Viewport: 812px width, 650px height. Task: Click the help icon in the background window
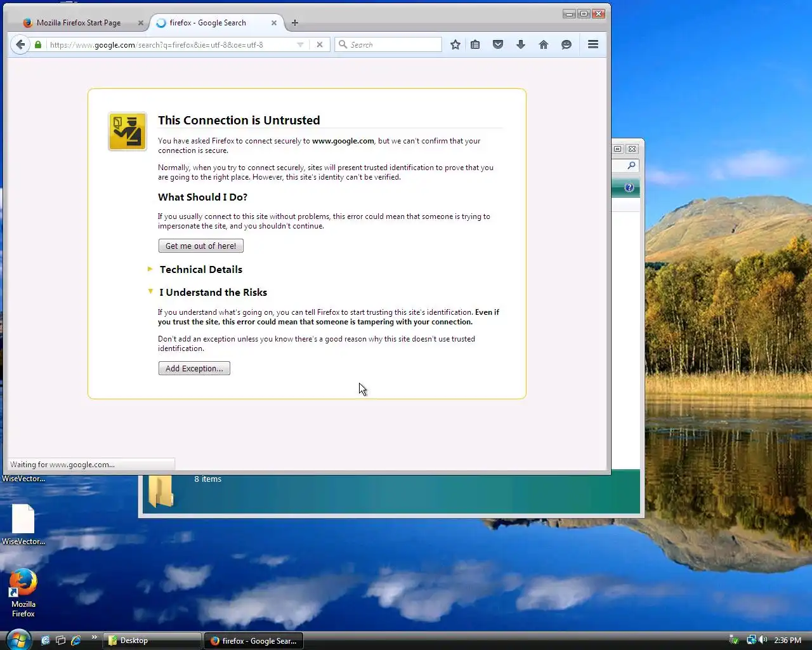click(x=629, y=187)
